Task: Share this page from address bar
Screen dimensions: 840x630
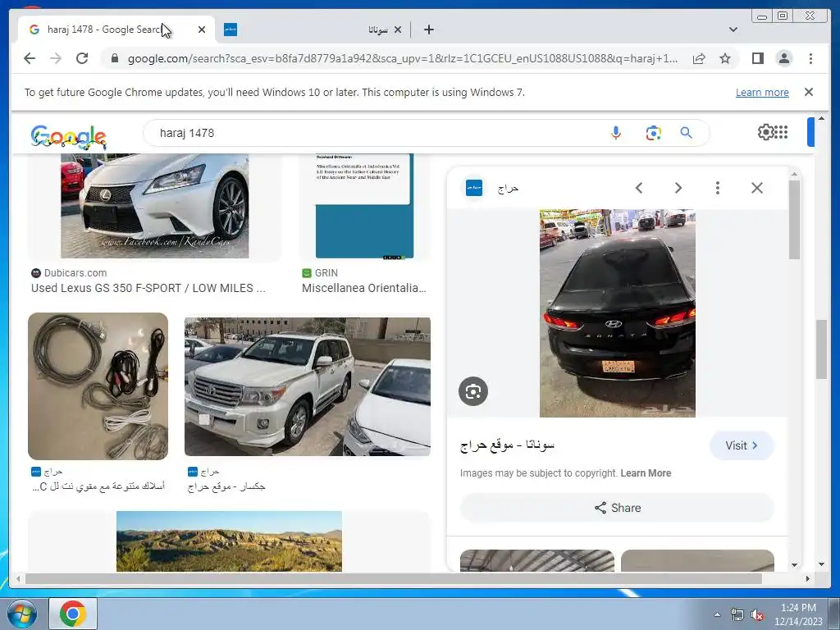Action: [699, 58]
